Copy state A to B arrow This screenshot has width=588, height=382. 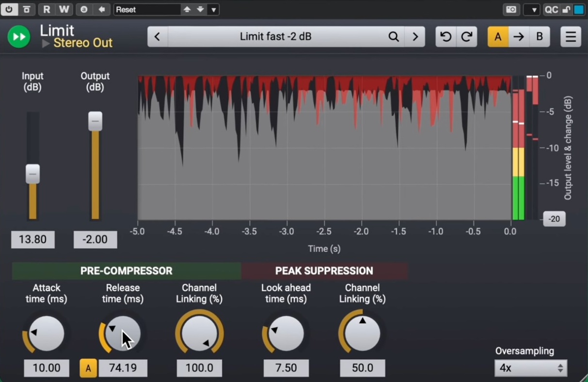(x=519, y=37)
